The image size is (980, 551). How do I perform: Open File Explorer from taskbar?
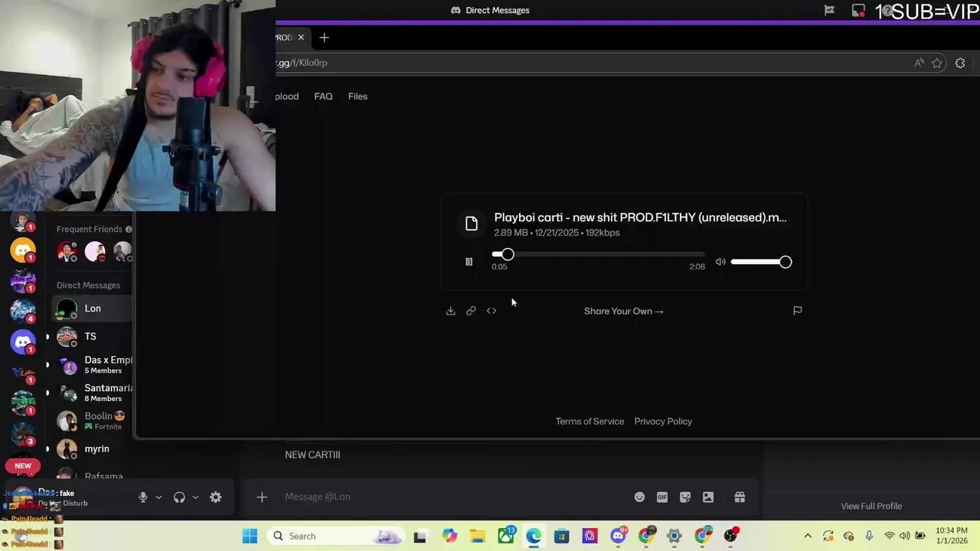pos(478,536)
